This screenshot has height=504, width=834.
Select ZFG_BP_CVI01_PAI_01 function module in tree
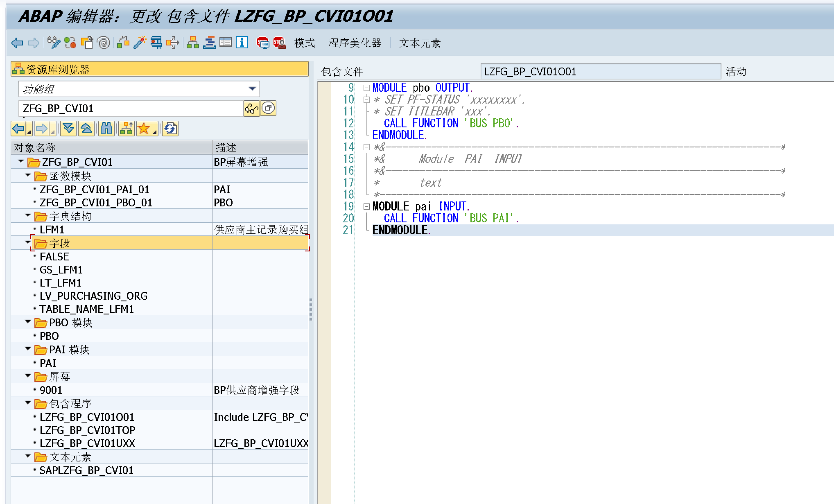95,190
